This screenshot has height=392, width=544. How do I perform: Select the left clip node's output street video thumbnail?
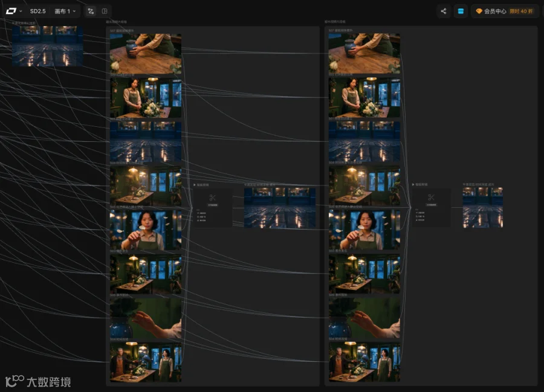click(x=280, y=208)
